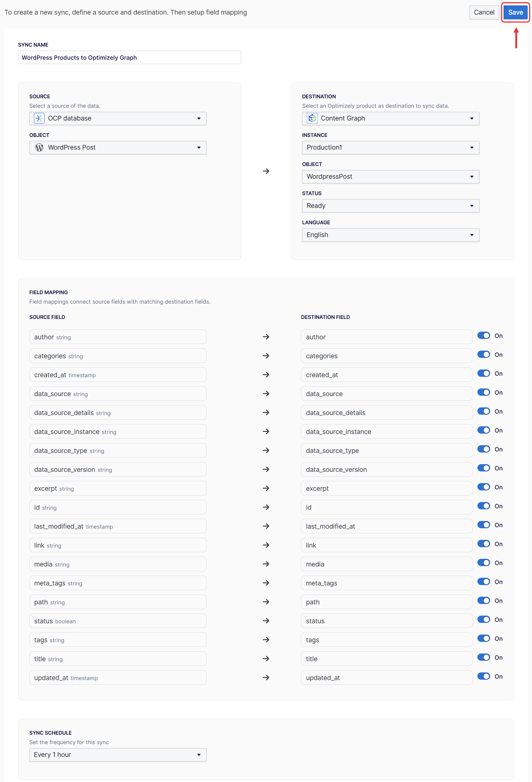Open destination Object dropdown WordpressPost
The width and height of the screenshot is (532, 782).
[390, 177]
